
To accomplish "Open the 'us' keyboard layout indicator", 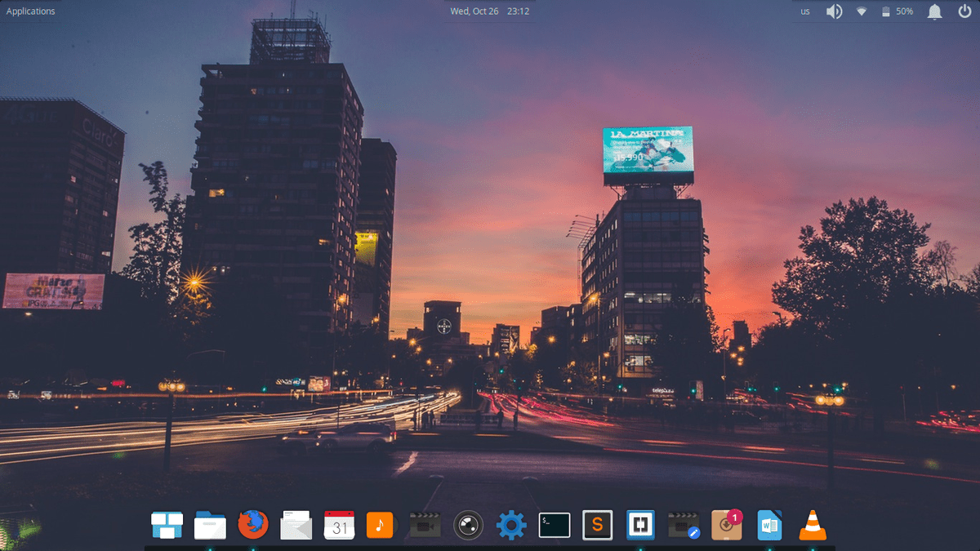I will coord(805,11).
